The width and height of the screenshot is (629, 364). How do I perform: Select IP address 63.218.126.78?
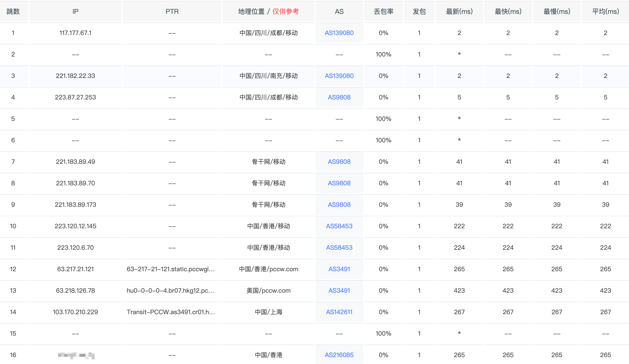click(75, 291)
